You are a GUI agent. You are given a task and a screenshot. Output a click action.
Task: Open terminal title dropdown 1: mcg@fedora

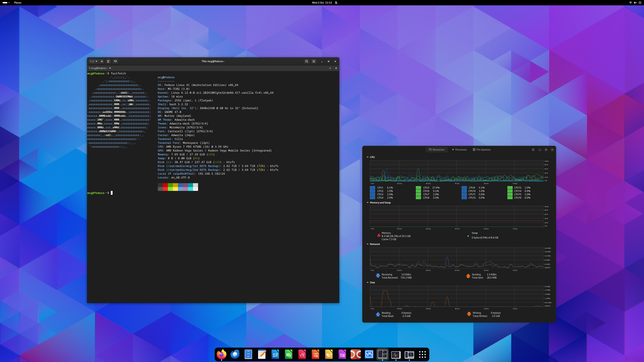pos(100,68)
